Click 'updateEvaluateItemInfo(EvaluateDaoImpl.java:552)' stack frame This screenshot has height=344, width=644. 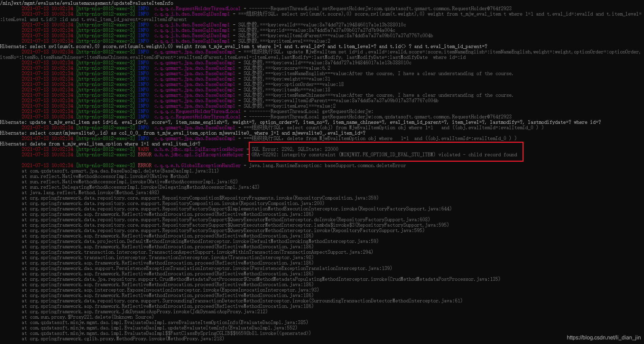point(159,328)
